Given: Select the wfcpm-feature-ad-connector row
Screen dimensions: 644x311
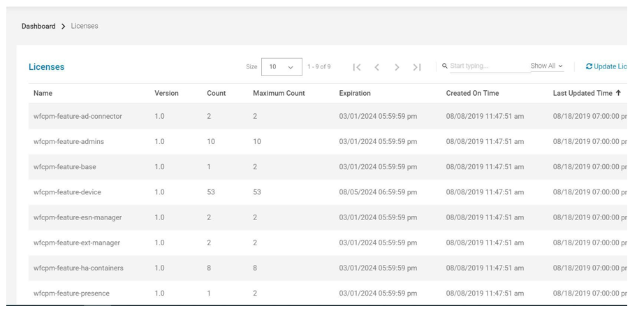Looking at the screenshot, I should point(78,117).
